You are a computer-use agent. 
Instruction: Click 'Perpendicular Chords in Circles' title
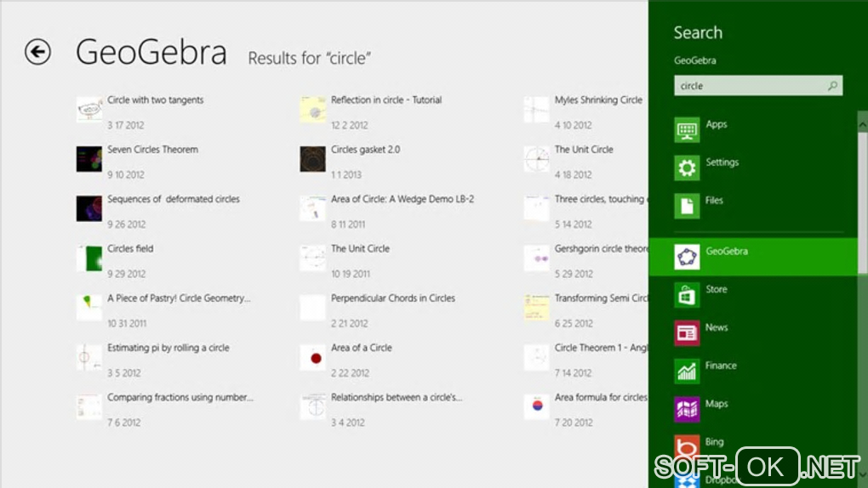pos(393,298)
